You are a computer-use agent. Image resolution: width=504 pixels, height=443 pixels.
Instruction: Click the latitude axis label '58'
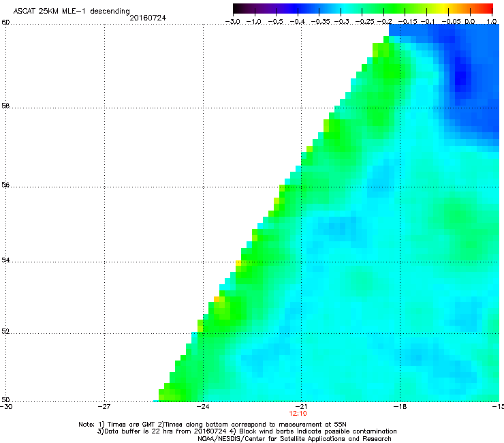click(5, 106)
